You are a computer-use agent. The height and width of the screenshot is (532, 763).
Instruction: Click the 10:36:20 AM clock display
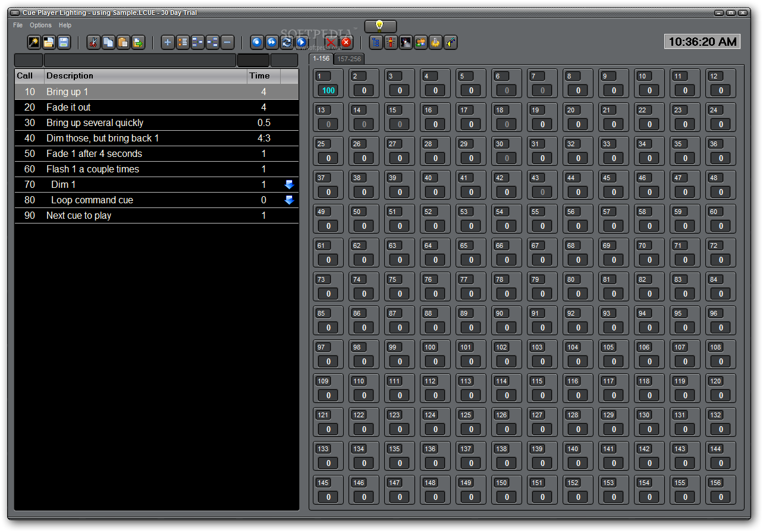pos(702,42)
